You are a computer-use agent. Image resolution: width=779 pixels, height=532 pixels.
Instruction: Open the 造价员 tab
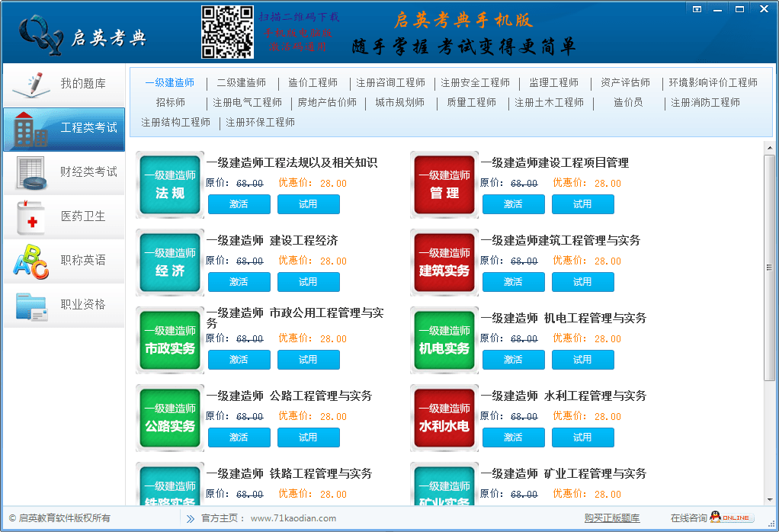click(x=629, y=102)
